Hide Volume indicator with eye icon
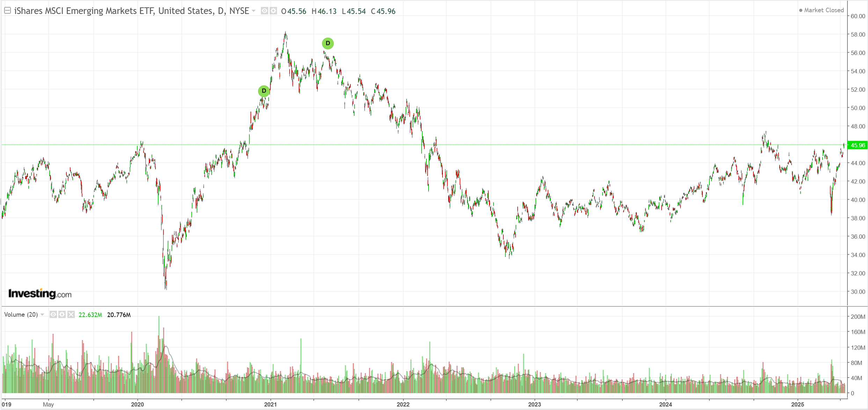 [53, 315]
